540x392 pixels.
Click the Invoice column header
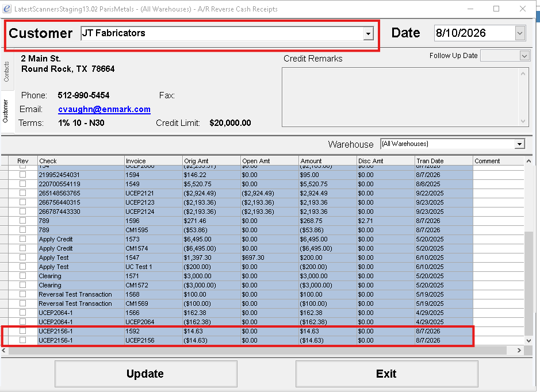(x=154, y=161)
